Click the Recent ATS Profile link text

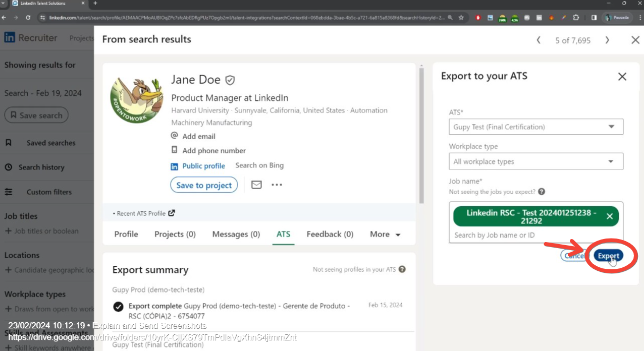tap(141, 213)
